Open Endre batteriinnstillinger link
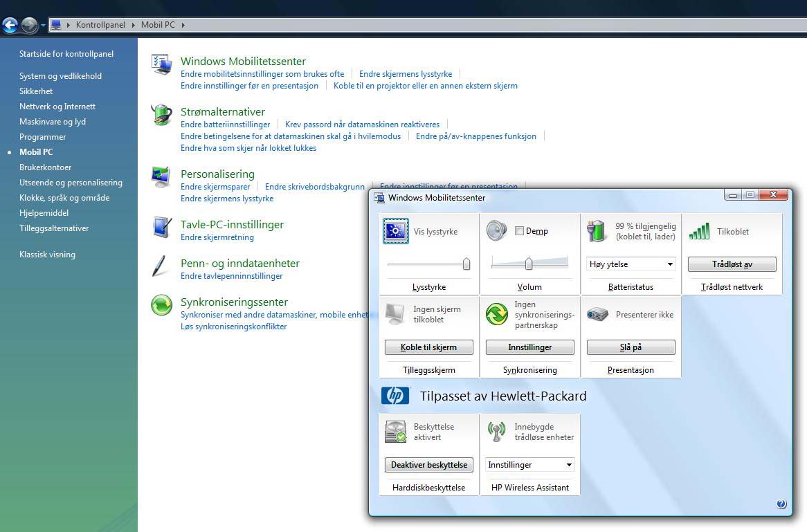 tap(226, 125)
